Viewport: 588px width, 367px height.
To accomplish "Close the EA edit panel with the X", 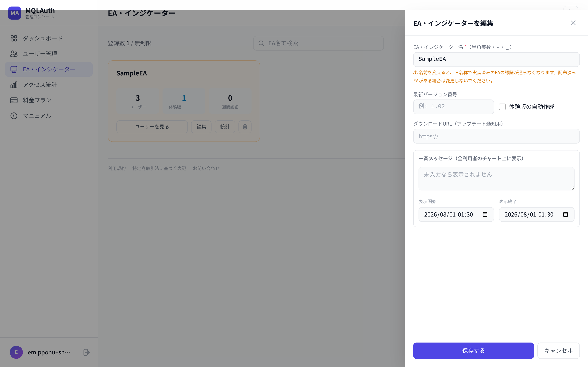I will coord(573,23).
